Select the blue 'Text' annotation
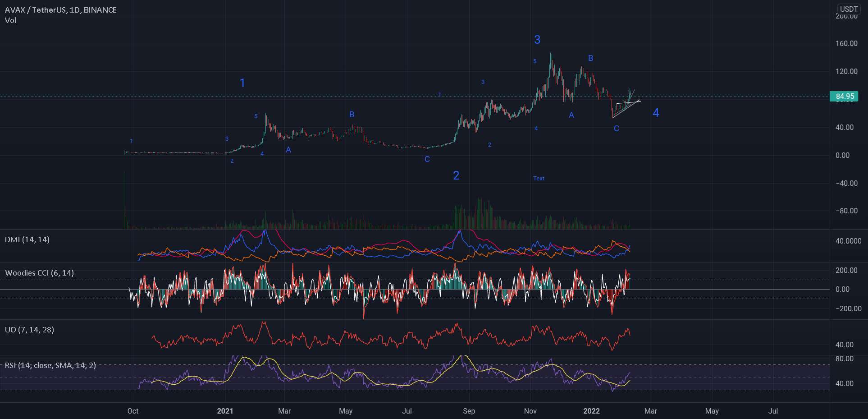Screen dimensions: 868x419 click(539, 178)
